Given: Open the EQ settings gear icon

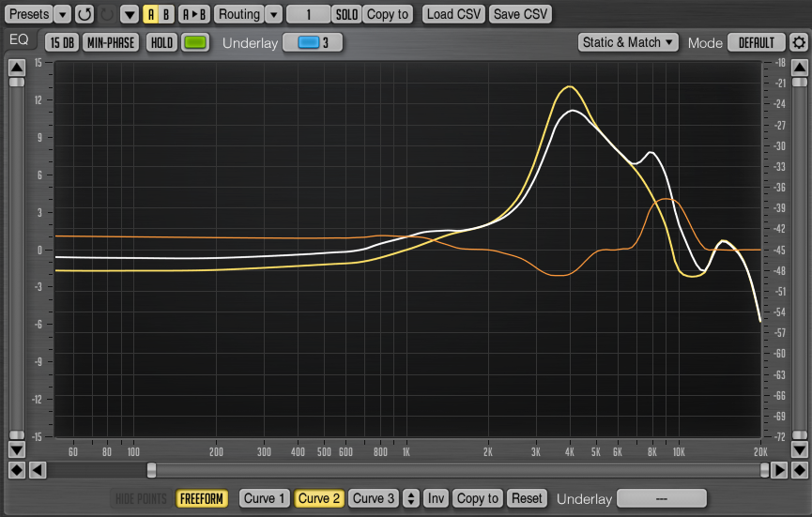Looking at the screenshot, I should tap(799, 42).
